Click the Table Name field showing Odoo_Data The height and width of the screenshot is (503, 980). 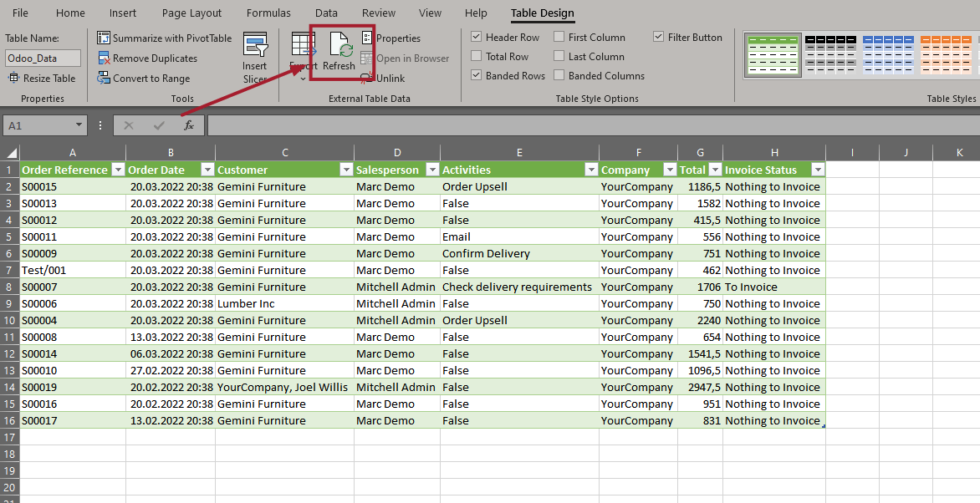click(x=43, y=58)
